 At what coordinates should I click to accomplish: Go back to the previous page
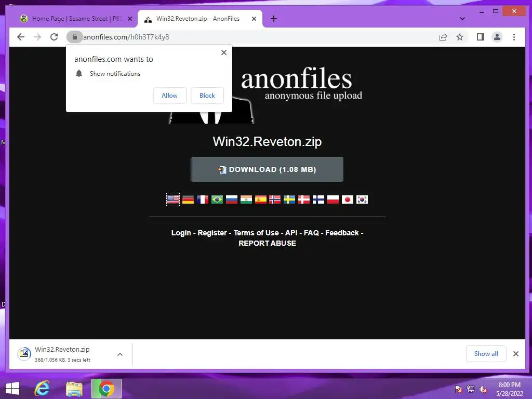pyautogui.click(x=21, y=37)
